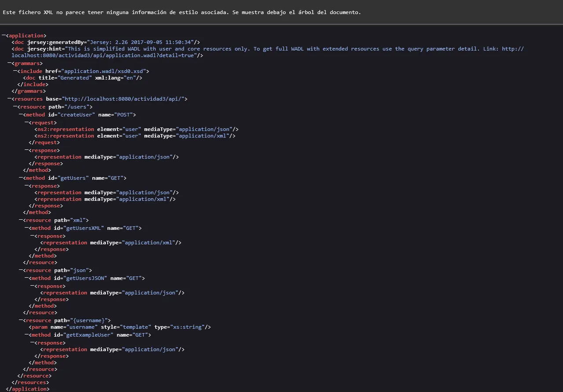The width and height of the screenshot is (563, 392).
Task: Collapse the response element under createUser
Action: click(27, 150)
